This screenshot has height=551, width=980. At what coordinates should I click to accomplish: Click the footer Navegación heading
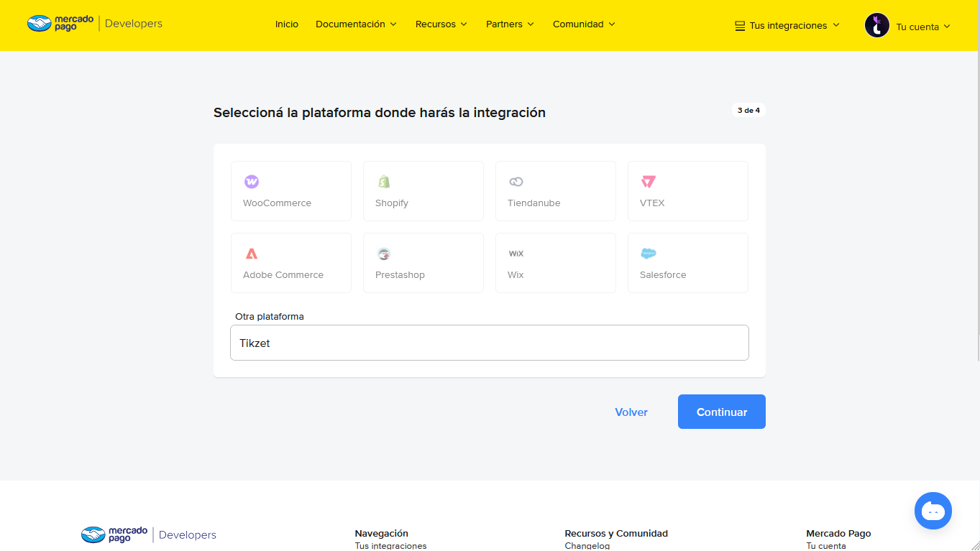381,533
